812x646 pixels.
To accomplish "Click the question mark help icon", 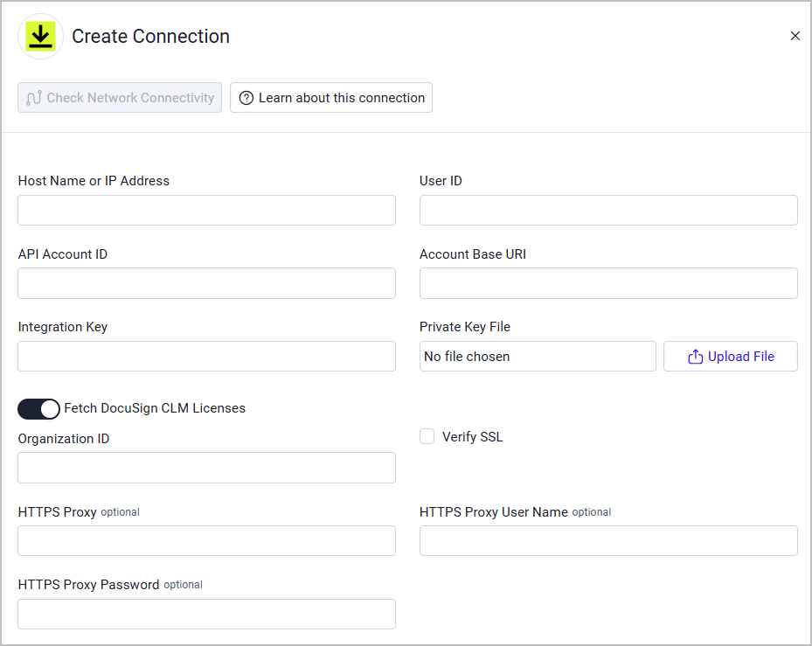I will click(x=246, y=98).
